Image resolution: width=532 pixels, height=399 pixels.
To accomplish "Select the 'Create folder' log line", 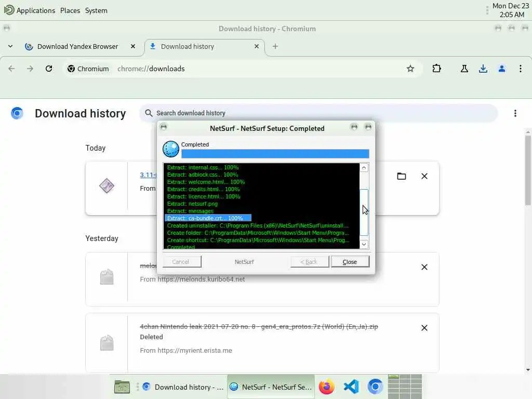I will point(258,233).
